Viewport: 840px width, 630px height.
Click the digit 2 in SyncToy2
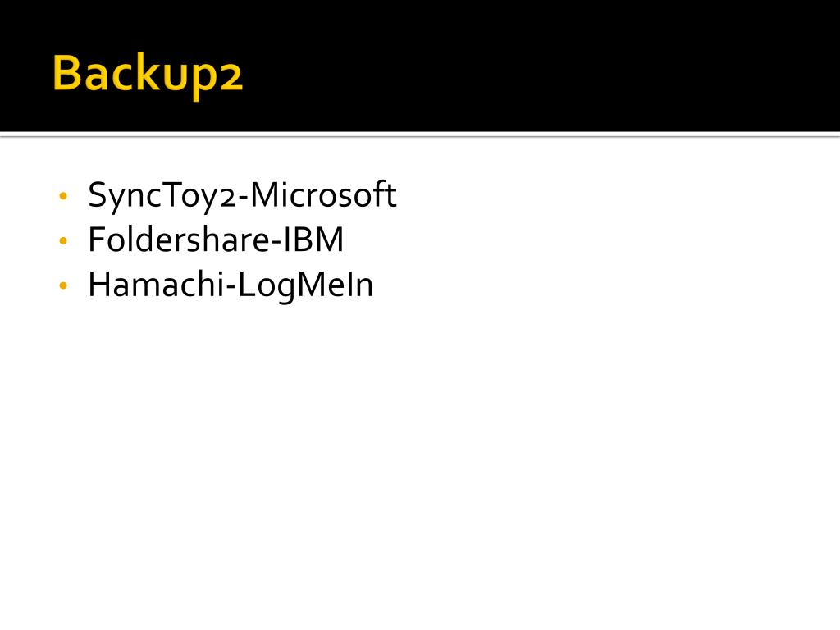(x=228, y=199)
